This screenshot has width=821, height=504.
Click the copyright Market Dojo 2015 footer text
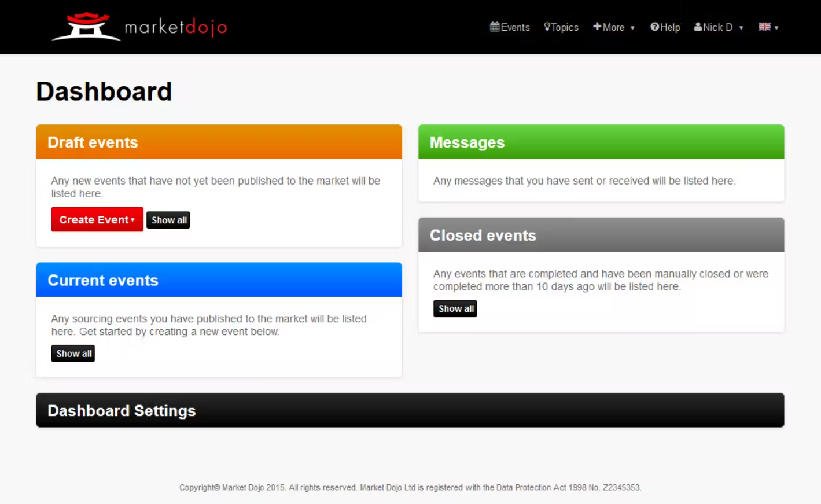pos(410,488)
